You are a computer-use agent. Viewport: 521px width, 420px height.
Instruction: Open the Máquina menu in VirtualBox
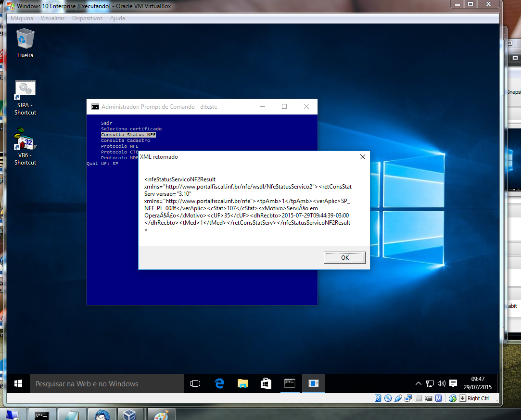tap(22, 18)
